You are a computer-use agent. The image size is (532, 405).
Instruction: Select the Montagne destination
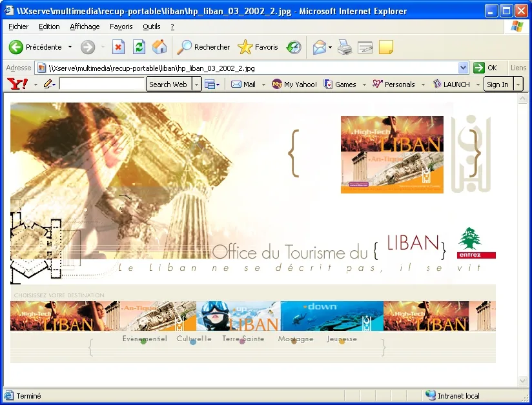coord(296,339)
